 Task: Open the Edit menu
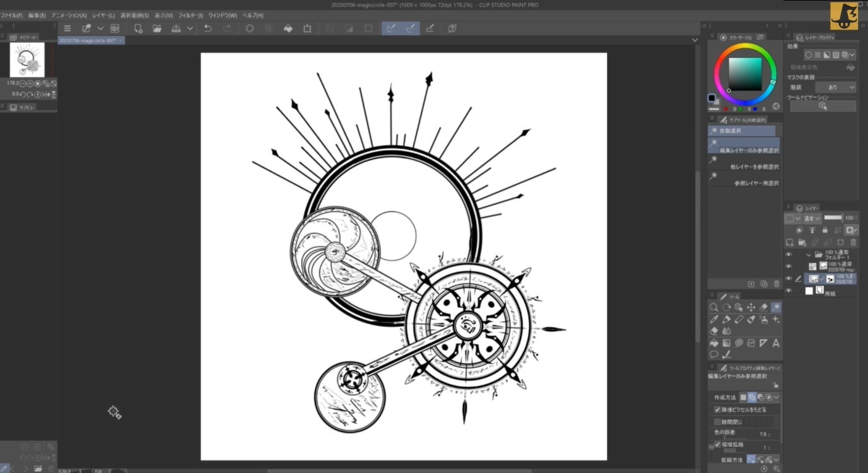point(37,15)
